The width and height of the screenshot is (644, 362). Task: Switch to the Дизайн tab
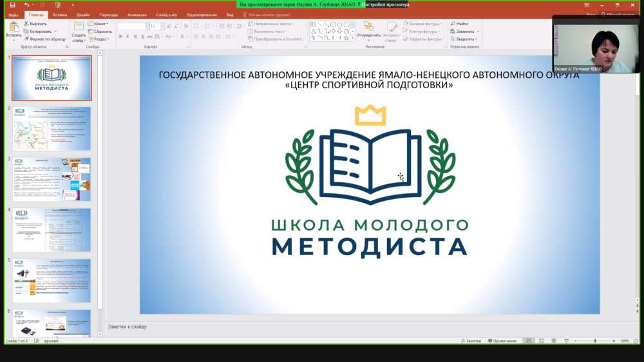pyautogui.click(x=83, y=15)
